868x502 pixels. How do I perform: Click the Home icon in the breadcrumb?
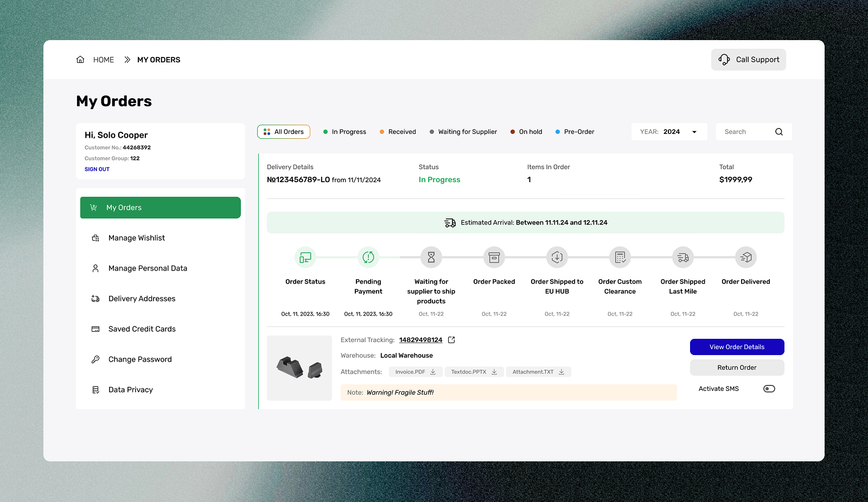pos(80,60)
